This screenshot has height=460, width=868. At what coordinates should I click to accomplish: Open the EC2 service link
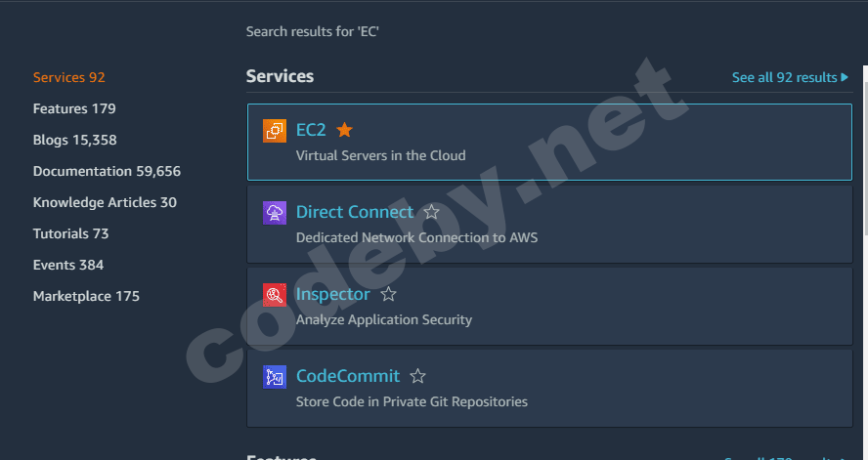point(311,130)
